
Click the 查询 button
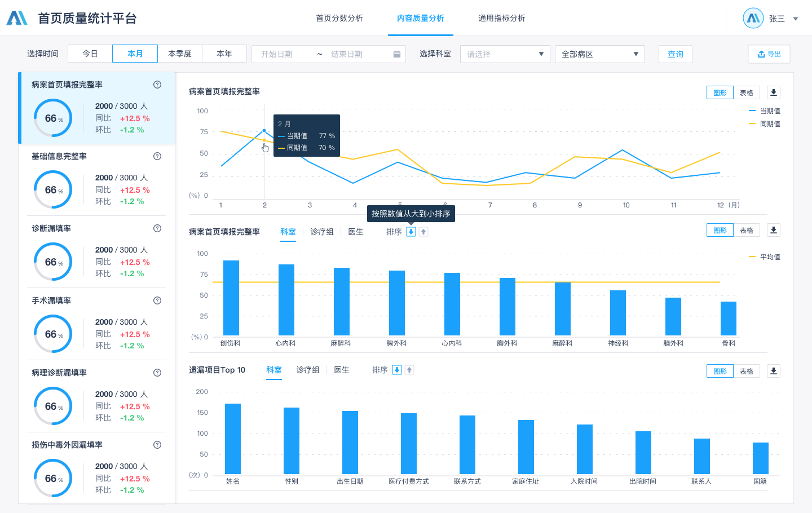tap(676, 54)
